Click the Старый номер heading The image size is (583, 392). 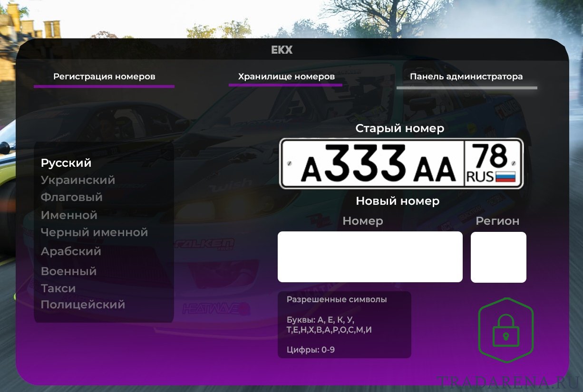400,128
